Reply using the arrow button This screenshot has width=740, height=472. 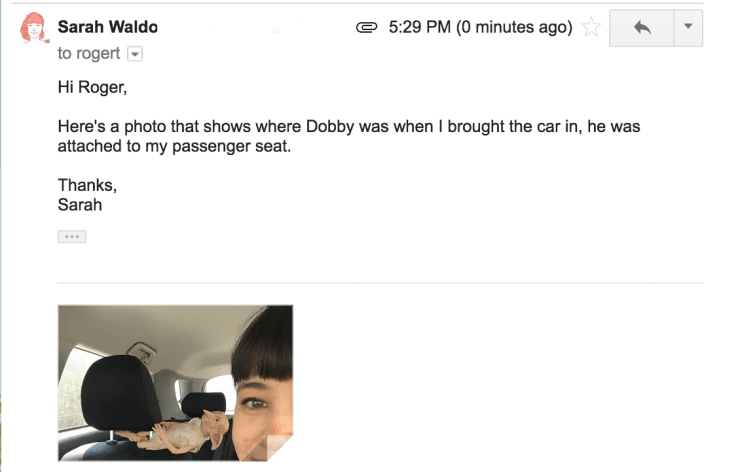point(641,28)
